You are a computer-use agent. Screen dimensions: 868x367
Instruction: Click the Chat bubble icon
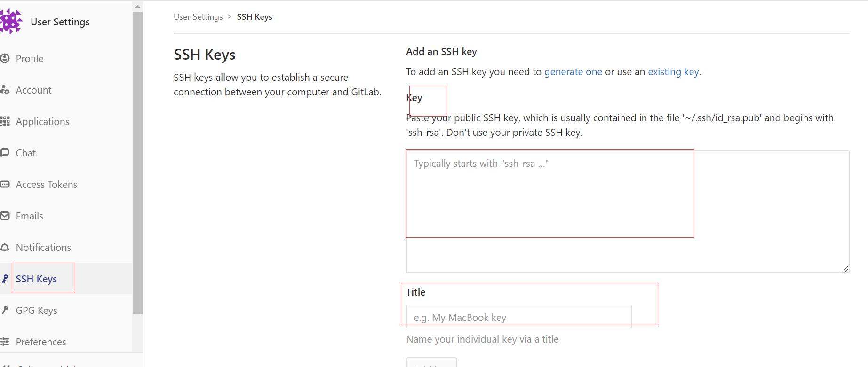pos(5,153)
